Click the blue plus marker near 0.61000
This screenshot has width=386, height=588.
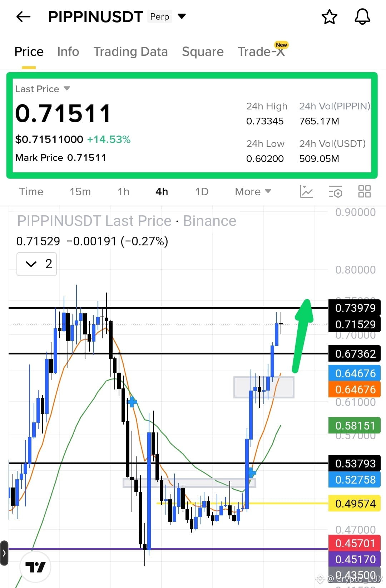[132, 402]
